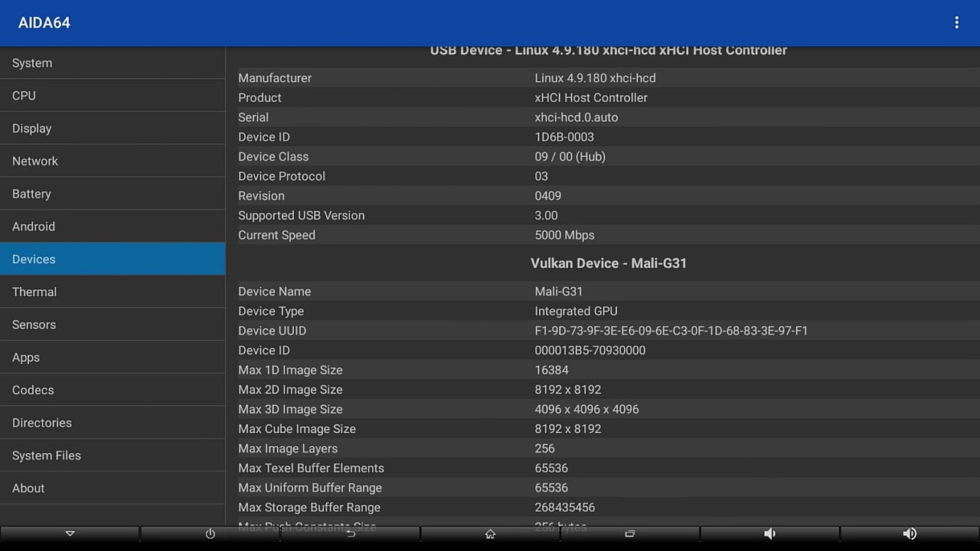The height and width of the screenshot is (551, 980).
Task: Select the 4096 x 4096 x 4096 value
Action: point(587,409)
